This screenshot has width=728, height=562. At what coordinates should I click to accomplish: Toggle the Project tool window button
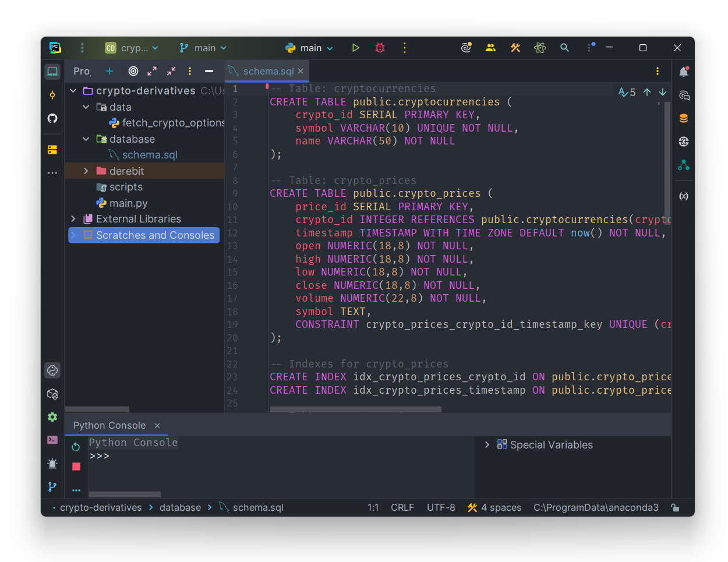click(52, 72)
